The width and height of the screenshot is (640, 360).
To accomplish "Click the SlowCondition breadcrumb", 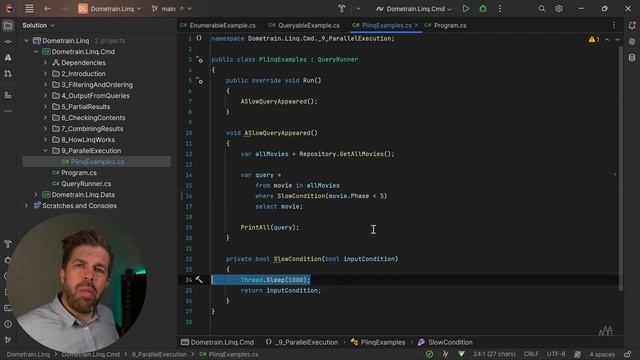I will pyautogui.click(x=445, y=342).
